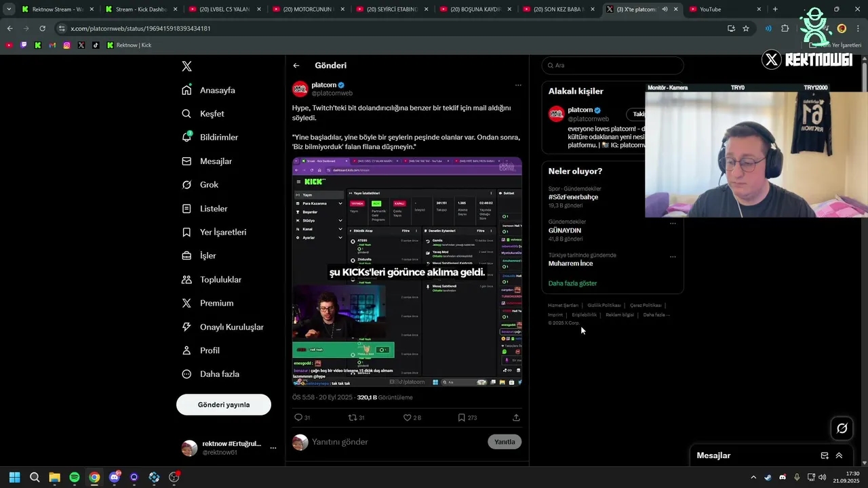The height and width of the screenshot is (488, 868).
Task: Open the browser extensions puzzle icon
Action: pyautogui.click(x=785, y=28)
